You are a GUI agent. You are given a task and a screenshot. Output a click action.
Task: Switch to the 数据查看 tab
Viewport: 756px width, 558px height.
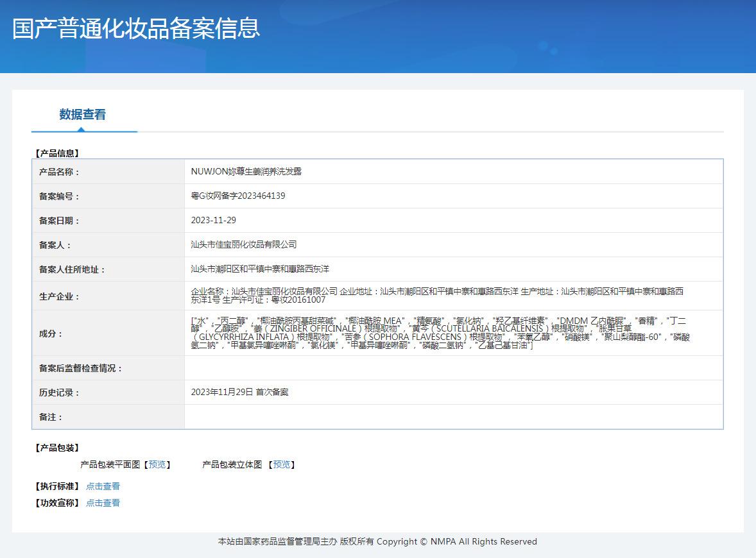coord(83,115)
